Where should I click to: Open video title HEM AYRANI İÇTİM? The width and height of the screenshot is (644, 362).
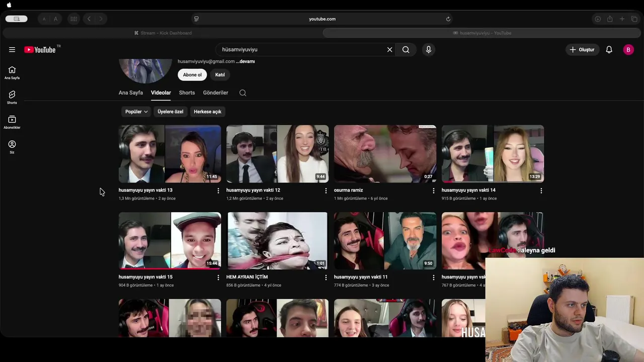coord(247,277)
